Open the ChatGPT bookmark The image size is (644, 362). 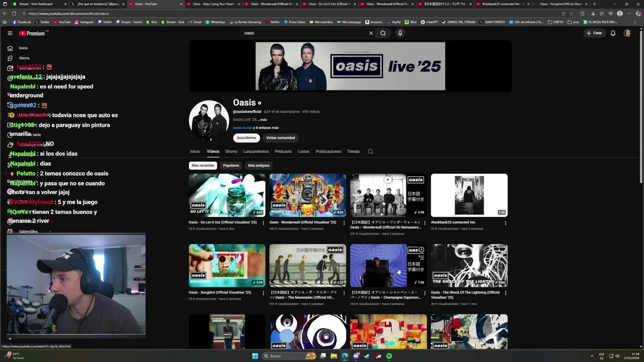pos(429,22)
